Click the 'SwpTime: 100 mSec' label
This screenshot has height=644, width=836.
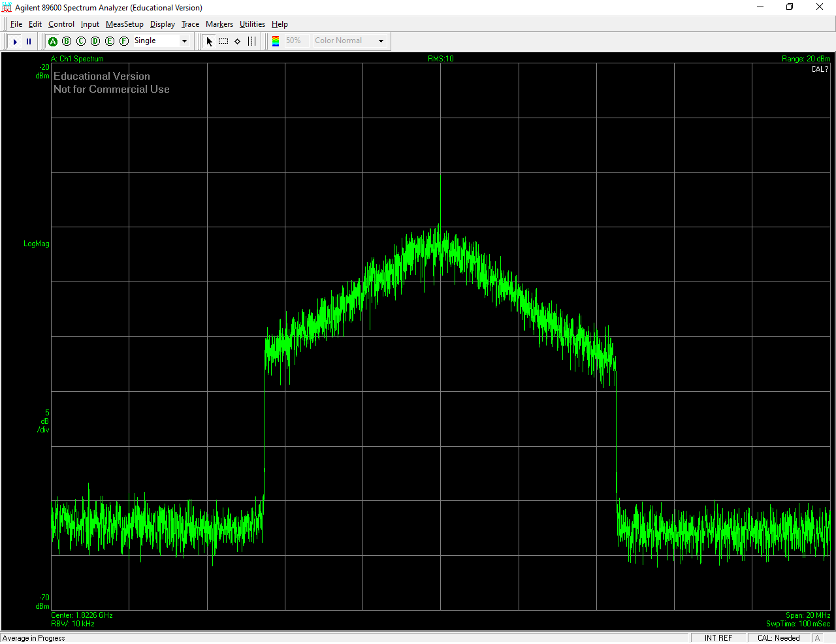coord(798,624)
